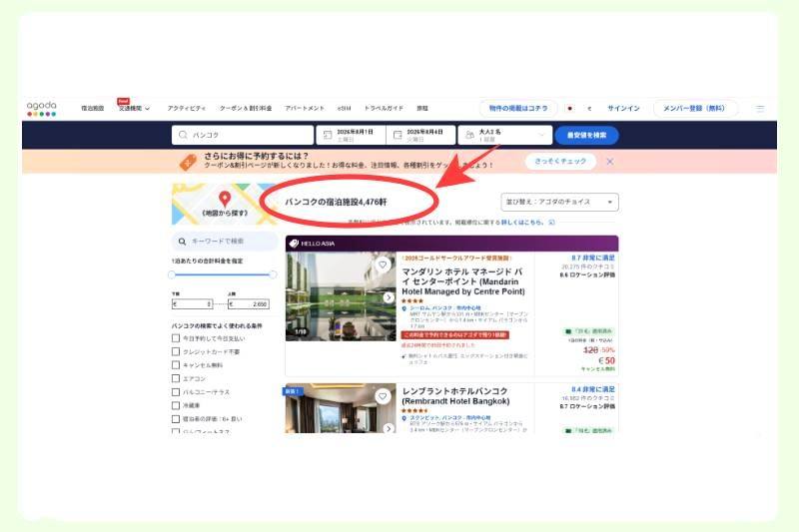Open the Rembrandt Hotel room photo
Viewport: 799px width, 532px height.
pyautogui.click(x=341, y=408)
